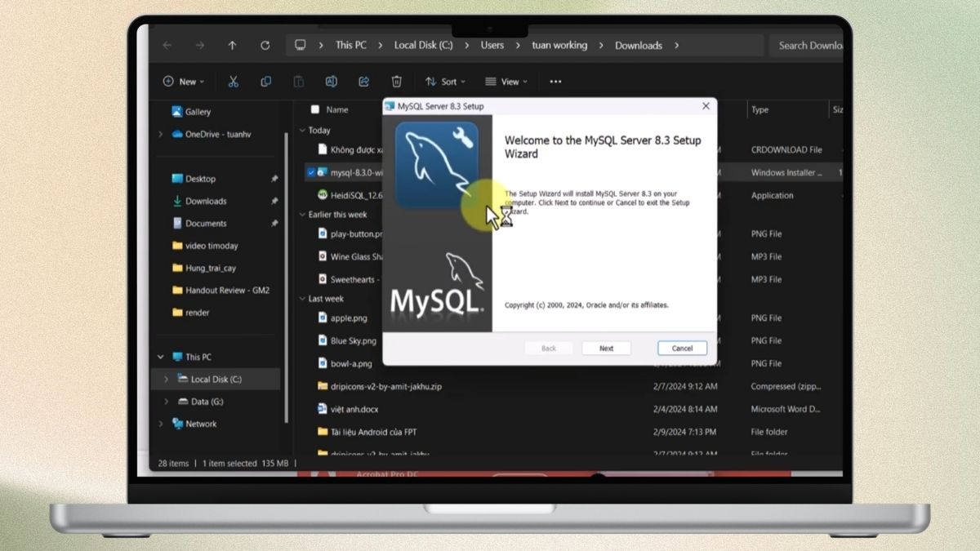
Task: Click This PC in address breadcrumb
Action: (x=350, y=46)
